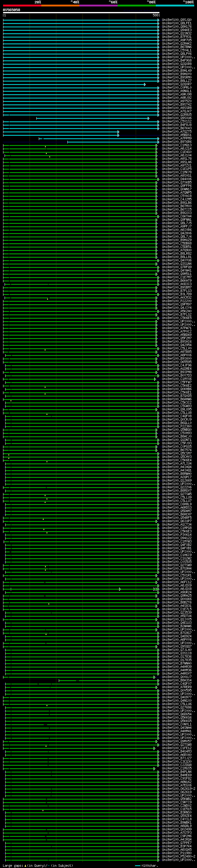Select hit label UniRef100_C5DB68
Viewport: 197px width, 868px height.
click(x=176, y=243)
